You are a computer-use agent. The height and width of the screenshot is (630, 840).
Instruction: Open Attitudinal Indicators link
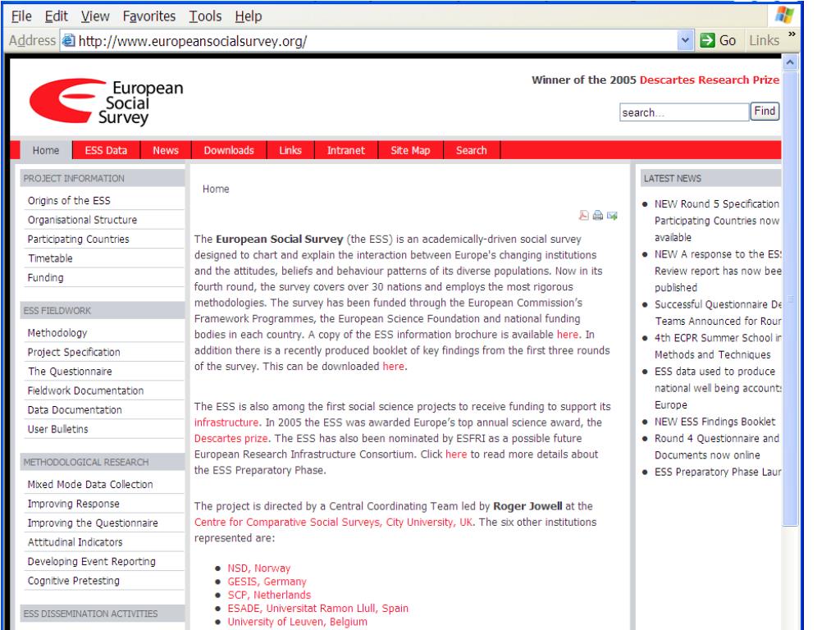click(x=75, y=542)
